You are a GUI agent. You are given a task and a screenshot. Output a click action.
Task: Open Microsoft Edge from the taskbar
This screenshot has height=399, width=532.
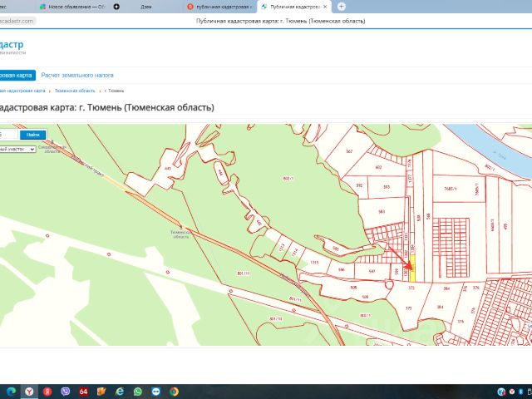tap(11, 391)
